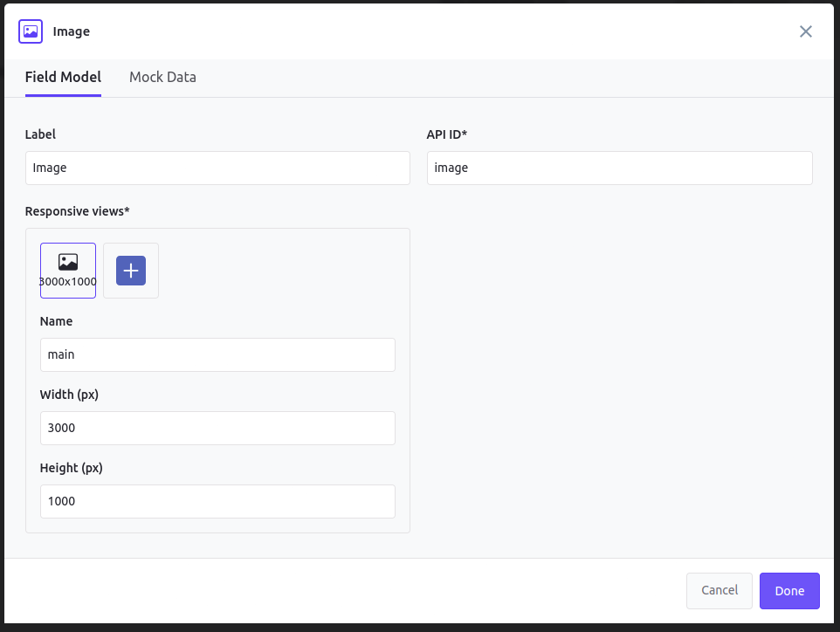840x632 pixels.
Task: Click the Name label above main field
Action: coord(56,321)
